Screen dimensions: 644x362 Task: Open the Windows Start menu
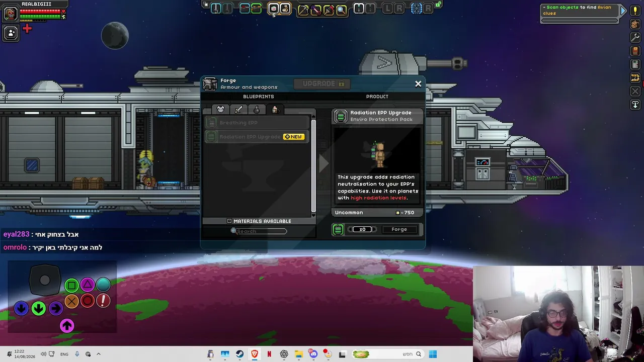point(433,354)
